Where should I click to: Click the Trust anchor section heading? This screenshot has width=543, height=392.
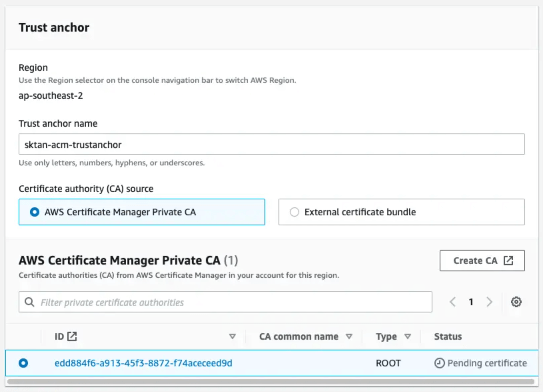click(x=54, y=27)
